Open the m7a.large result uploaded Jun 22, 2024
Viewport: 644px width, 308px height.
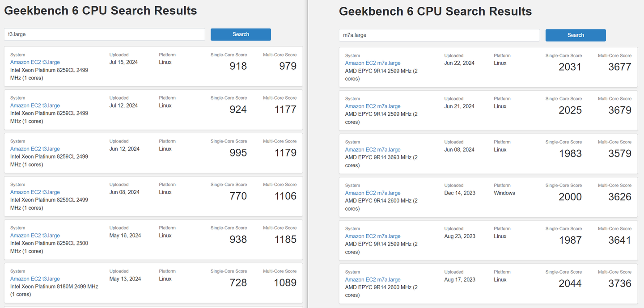click(373, 63)
